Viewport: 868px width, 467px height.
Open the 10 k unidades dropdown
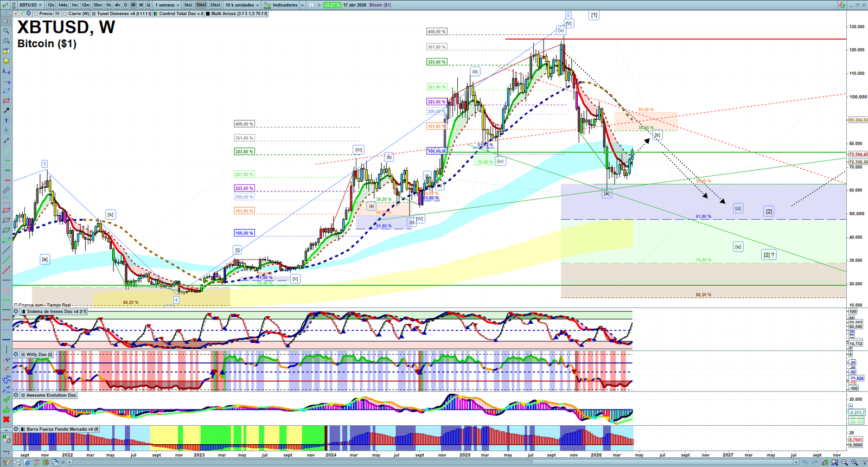pyautogui.click(x=242, y=5)
